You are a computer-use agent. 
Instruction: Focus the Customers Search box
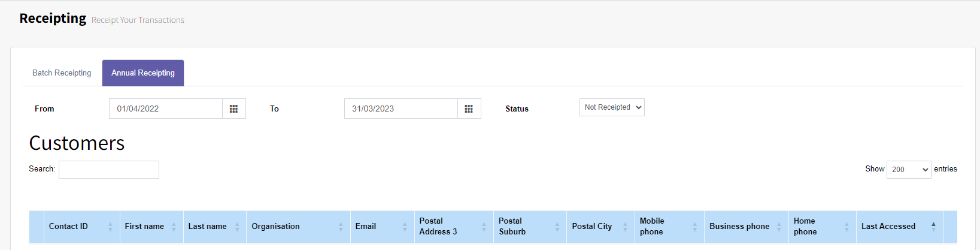[x=109, y=170]
